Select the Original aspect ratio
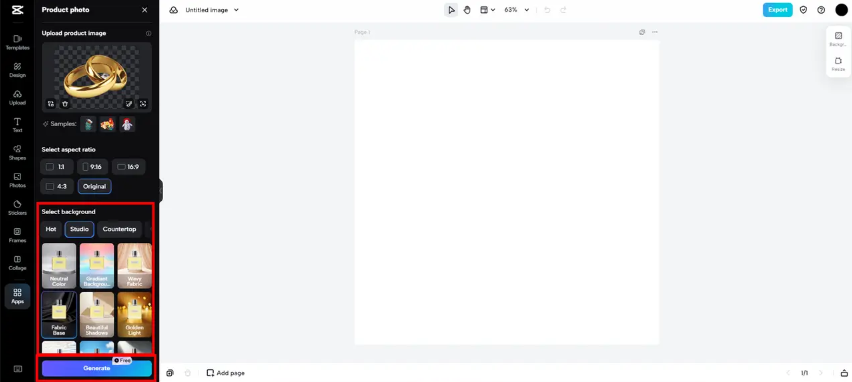Image resolution: width=852 pixels, height=382 pixels. (x=95, y=186)
